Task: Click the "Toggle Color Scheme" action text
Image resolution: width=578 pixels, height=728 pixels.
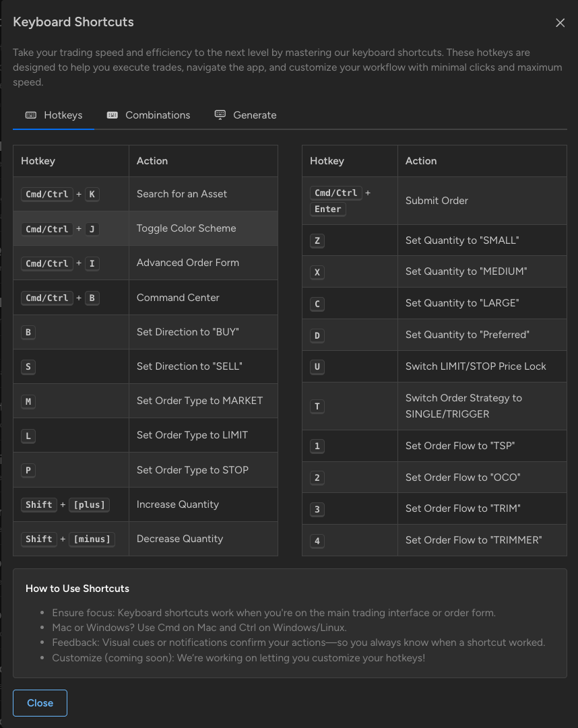Action: (x=186, y=228)
